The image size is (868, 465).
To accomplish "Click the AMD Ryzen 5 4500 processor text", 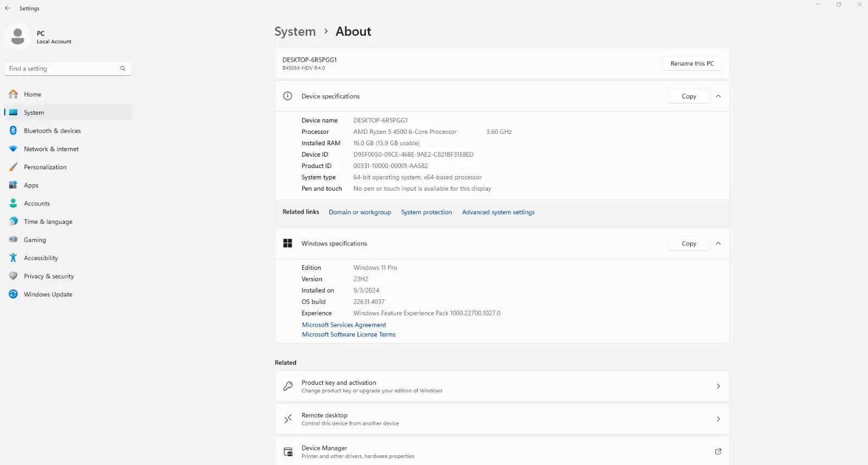I will point(405,132).
